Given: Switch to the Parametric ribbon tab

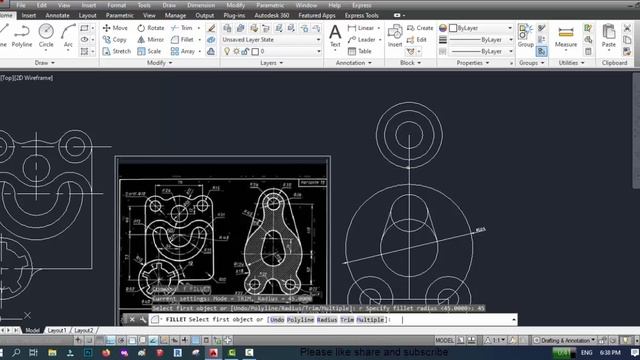Looking at the screenshot, I should [120, 16].
